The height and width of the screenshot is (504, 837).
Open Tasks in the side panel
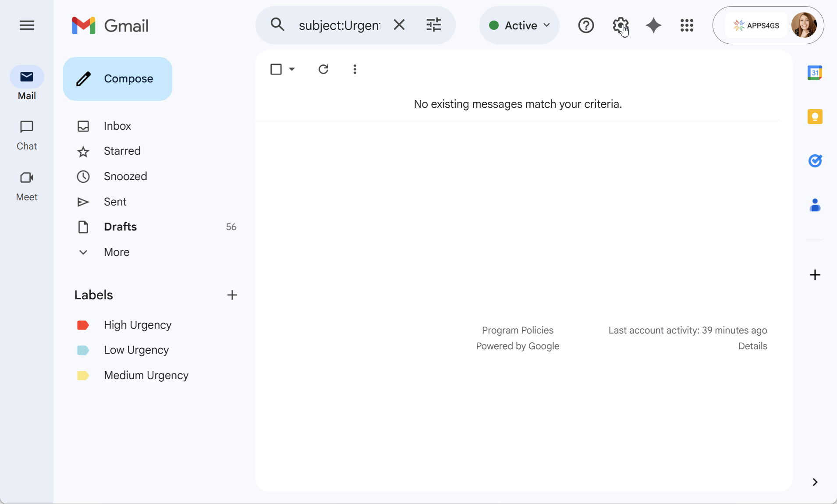pyautogui.click(x=815, y=161)
